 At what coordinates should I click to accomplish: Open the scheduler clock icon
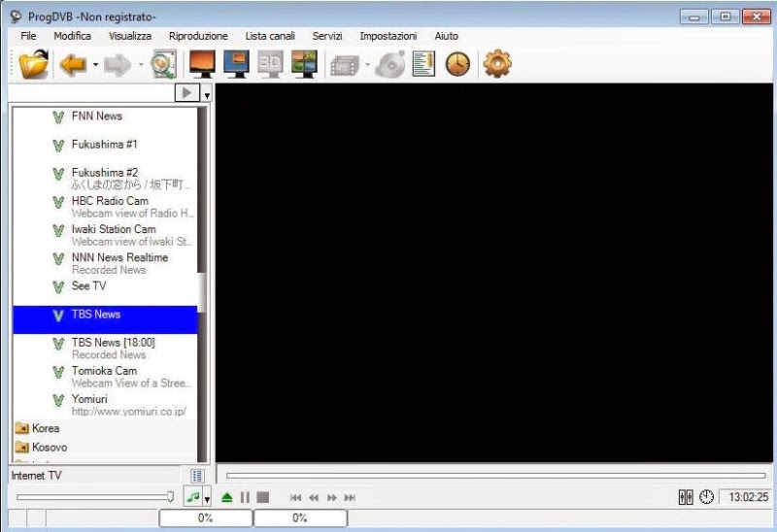click(x=457, y=64)
